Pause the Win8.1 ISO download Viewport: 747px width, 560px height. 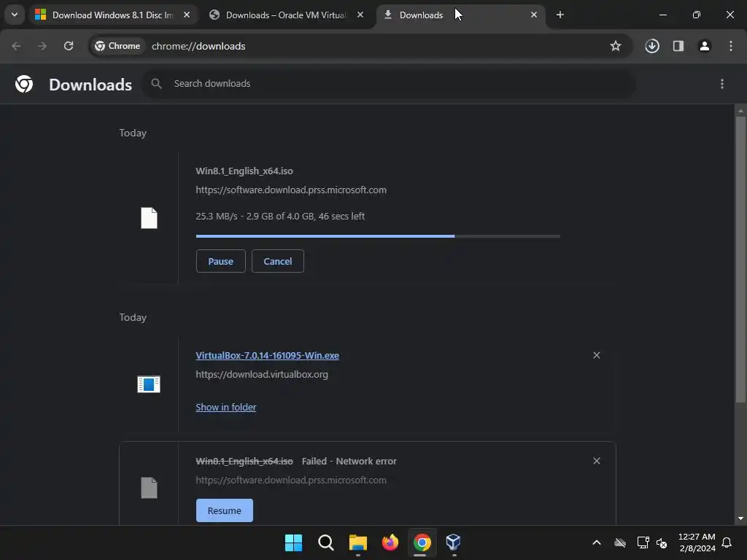(220, 262)
